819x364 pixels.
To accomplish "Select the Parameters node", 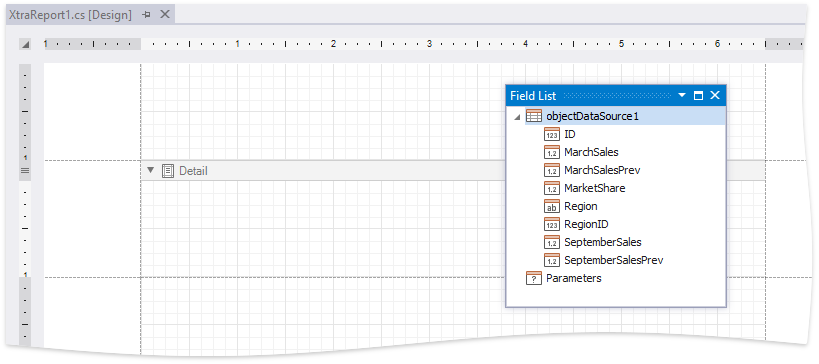I will point(574,278).
